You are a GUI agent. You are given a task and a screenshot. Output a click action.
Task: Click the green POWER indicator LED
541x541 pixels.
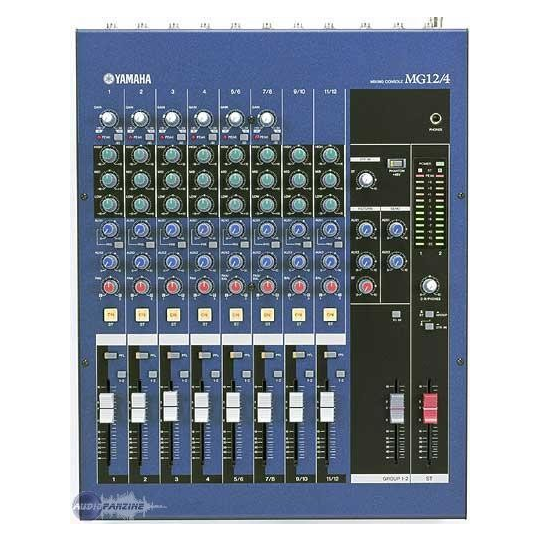click(440, 164)
